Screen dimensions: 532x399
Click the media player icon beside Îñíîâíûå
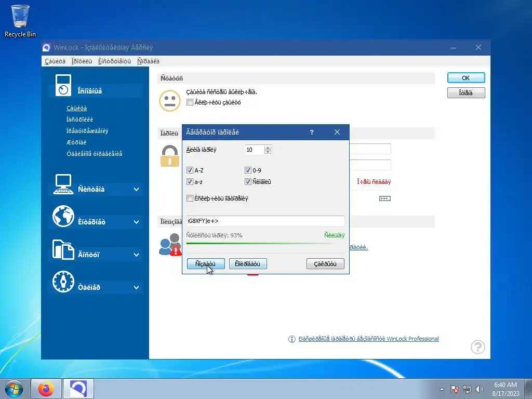63,85
